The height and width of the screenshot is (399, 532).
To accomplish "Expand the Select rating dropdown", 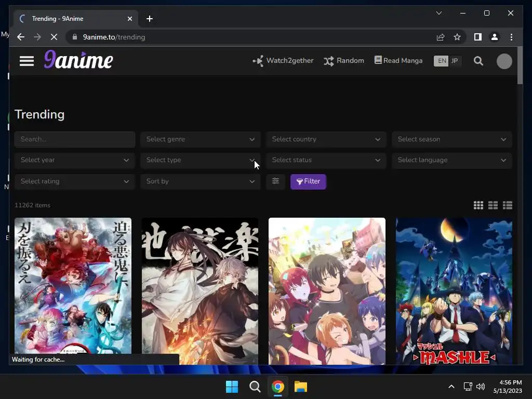I will (x=75, y=181).
